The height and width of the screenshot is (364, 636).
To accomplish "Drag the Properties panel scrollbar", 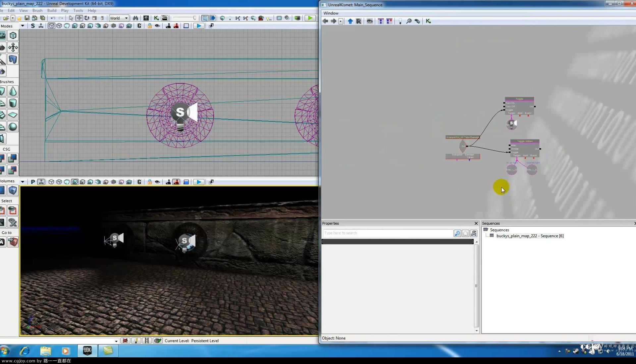I will tap(477, 286).
